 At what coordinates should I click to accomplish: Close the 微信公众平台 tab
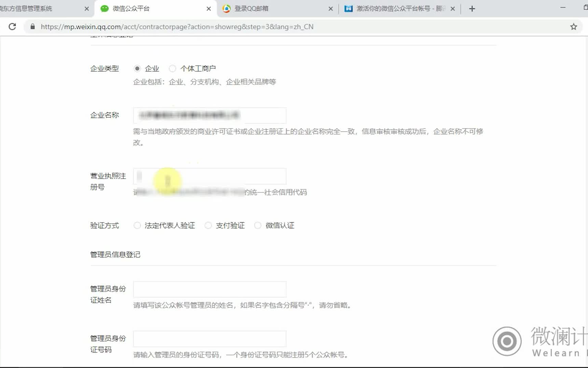(209, 9)
